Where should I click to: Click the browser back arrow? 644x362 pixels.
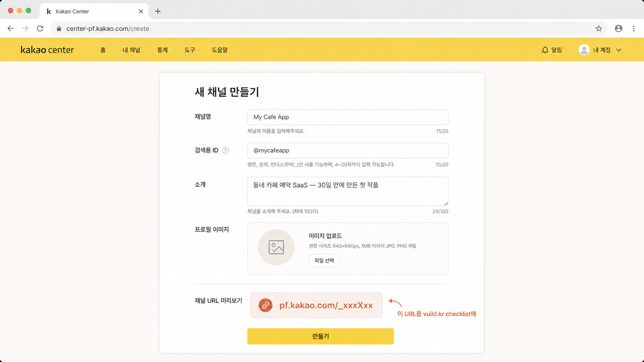[10, 28]
